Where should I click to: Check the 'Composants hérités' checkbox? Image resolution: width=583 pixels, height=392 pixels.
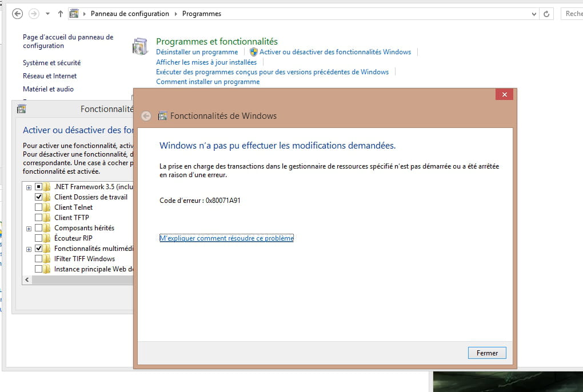pos(38,228)
